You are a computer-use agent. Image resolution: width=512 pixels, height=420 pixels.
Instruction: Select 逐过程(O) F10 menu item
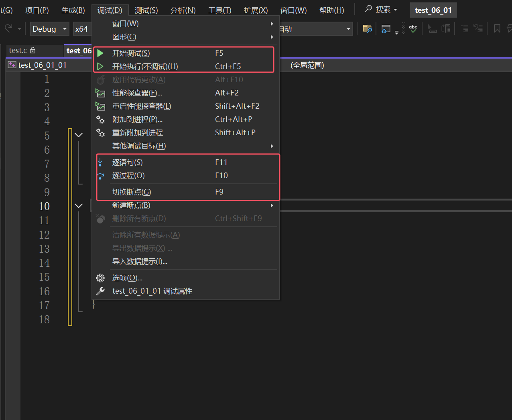point(186,176)
